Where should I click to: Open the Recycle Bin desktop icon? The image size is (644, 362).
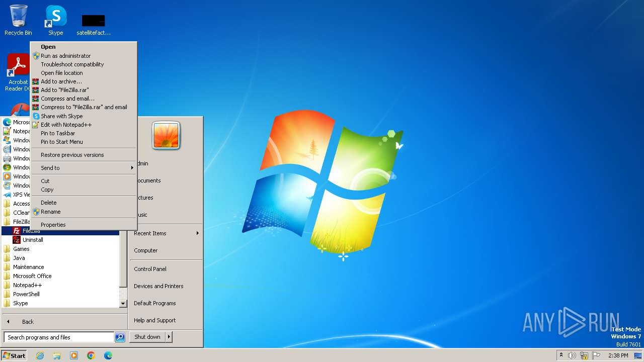tap(18, 20)
